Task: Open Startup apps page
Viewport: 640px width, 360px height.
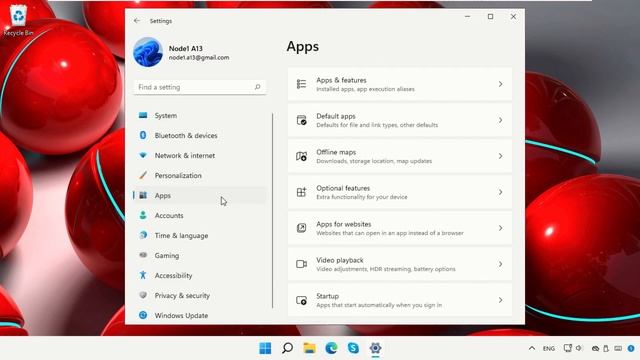Action: tap(400, 300)
